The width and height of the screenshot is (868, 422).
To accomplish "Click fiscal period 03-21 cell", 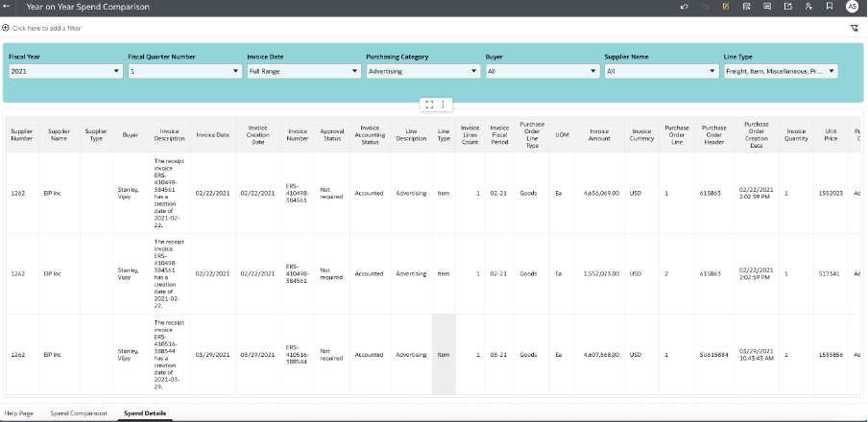I will click(x=498, y=355).
